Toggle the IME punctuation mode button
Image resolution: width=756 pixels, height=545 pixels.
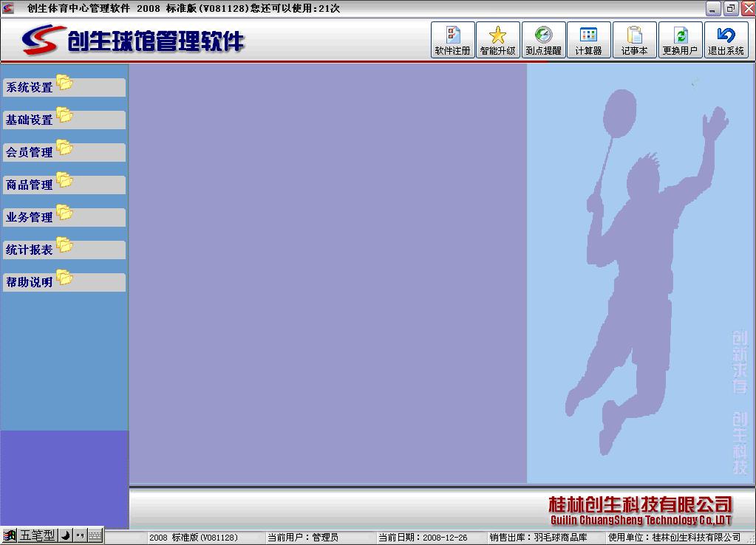coord(80,535)
